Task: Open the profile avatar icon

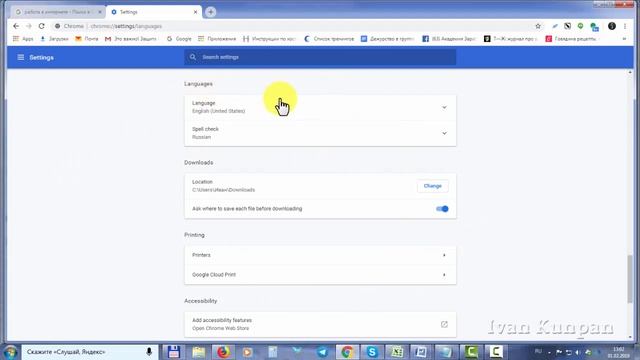Action: [611, 26]
